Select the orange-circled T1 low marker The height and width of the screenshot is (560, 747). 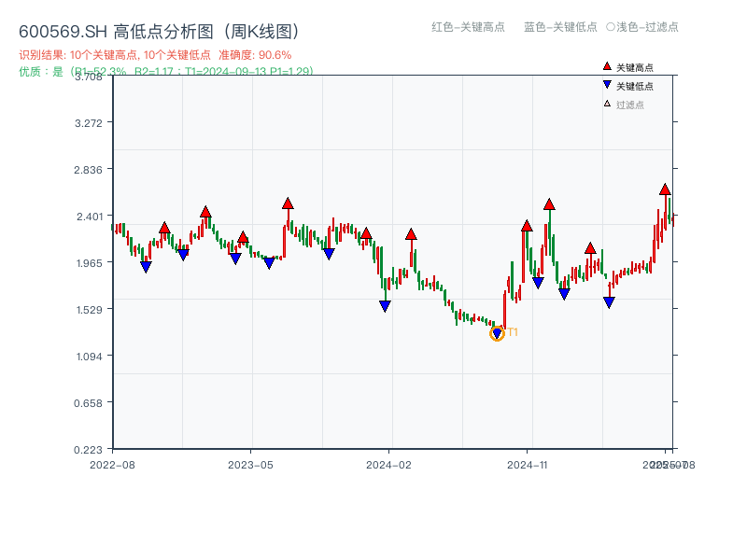tap(497, 333)
